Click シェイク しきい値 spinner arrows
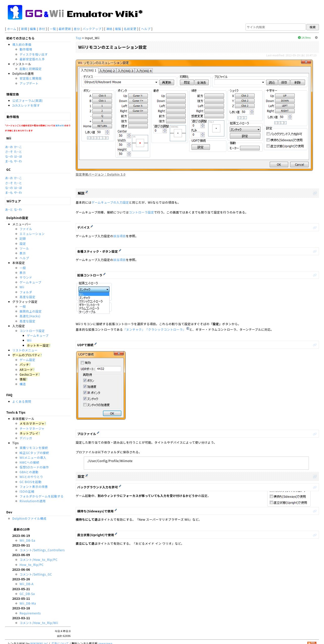 pos(252,112)
